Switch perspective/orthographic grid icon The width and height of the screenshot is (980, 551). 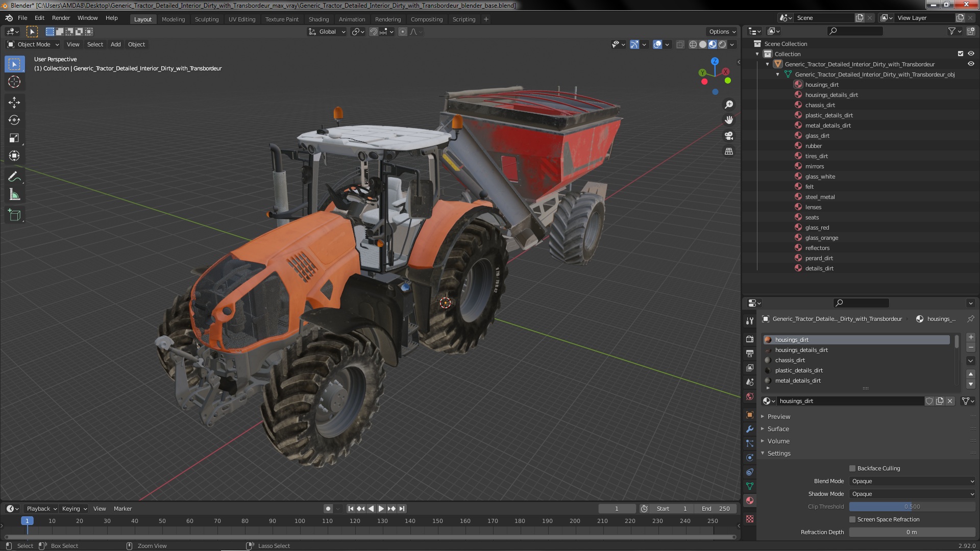point(729,152)
